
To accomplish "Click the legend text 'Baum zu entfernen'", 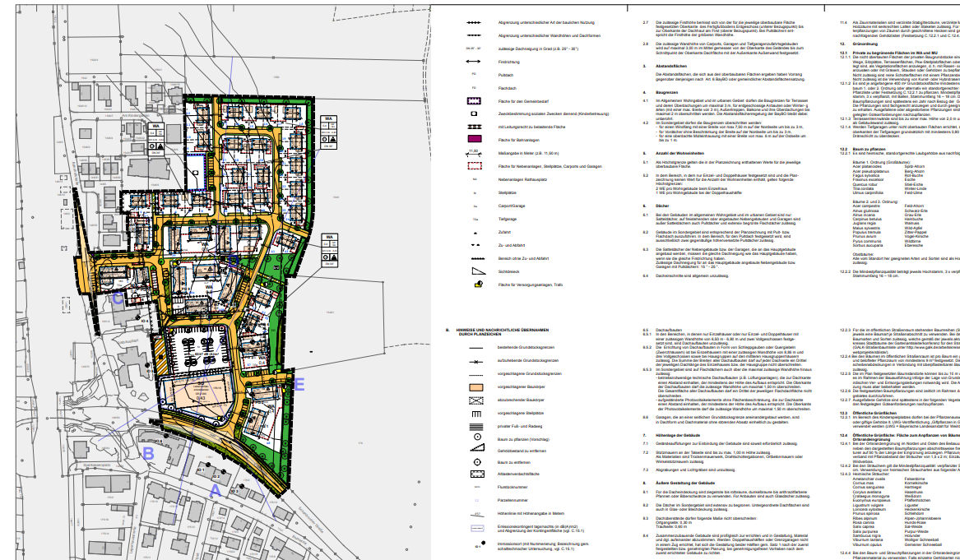I will tap(512, 463).
